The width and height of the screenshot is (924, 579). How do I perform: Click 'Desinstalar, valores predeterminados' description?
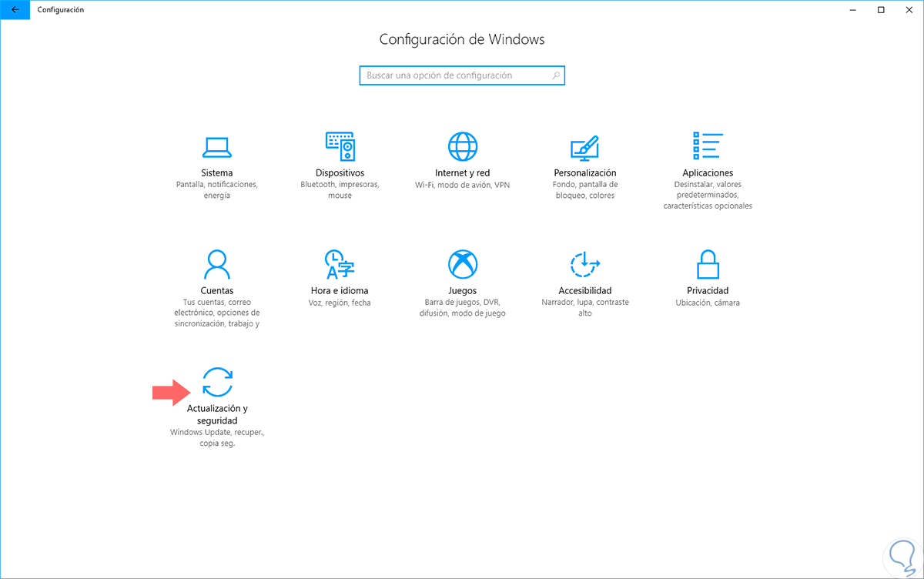[x=708, y=196]
